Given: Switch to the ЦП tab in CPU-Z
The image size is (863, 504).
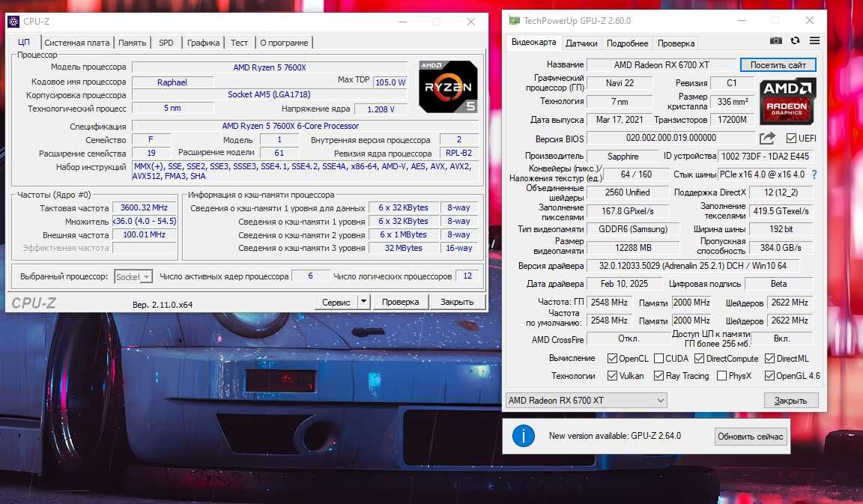Looking at the screenshot, I should [24, 43].
